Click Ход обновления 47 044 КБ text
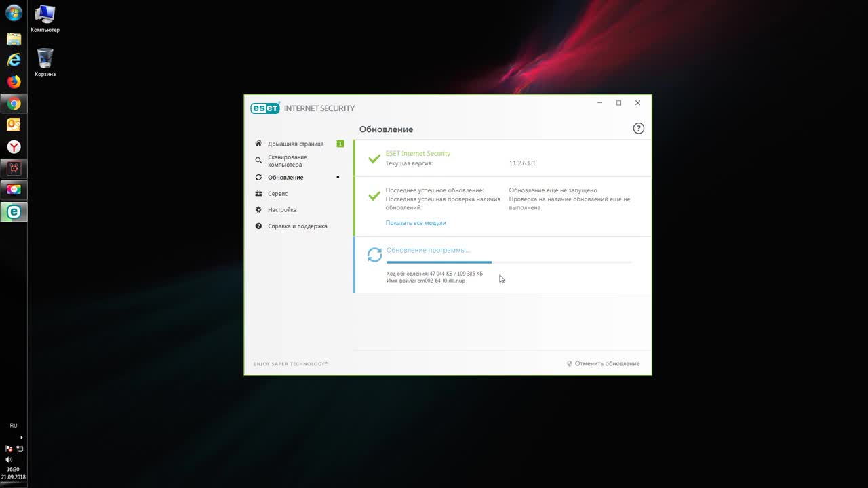This screenshot has height=488, width=868. [x=435, y=274]
